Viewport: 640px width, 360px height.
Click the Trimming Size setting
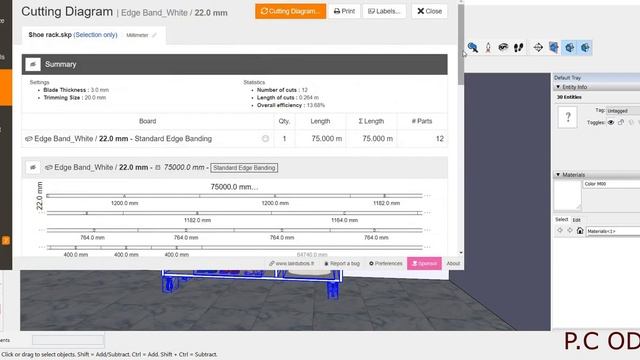74,98
